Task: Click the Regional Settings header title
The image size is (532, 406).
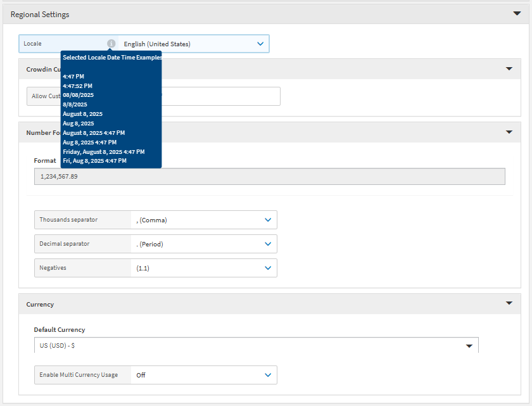Action: 40,14
